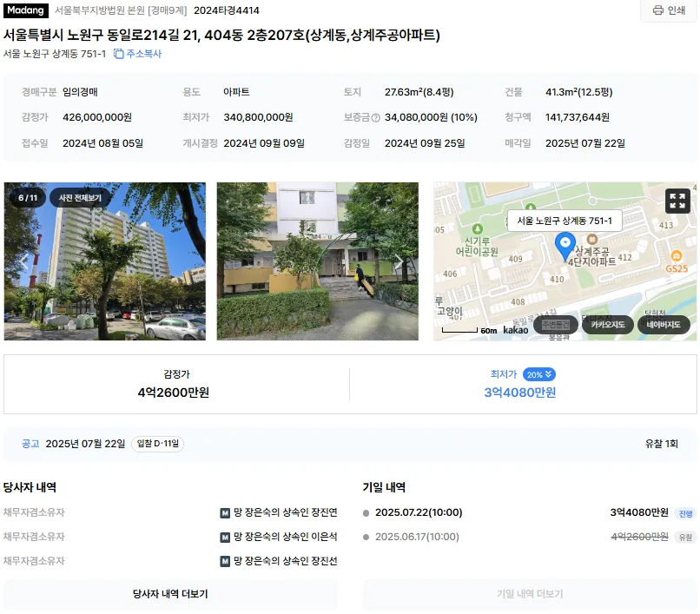Click M icon beside 상속인 장진연
Image resolution: width=700 pixels, height=614 pixels.
[x=225, y=513]
